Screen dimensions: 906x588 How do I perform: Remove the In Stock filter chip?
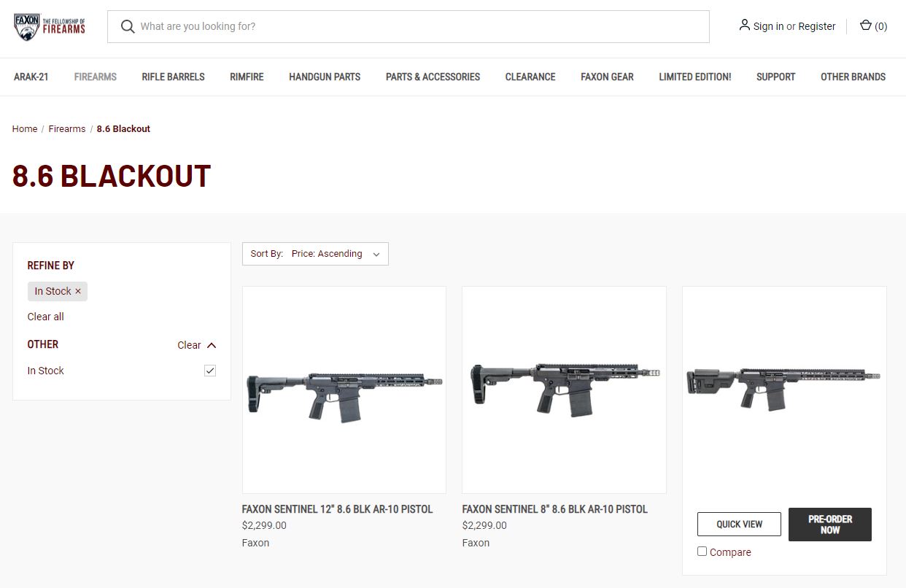coord(78,291)
